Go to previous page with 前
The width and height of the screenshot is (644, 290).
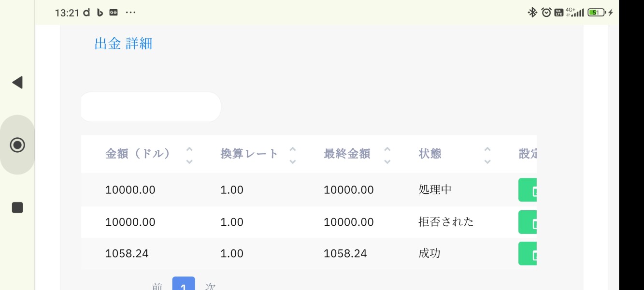[157, 286]
